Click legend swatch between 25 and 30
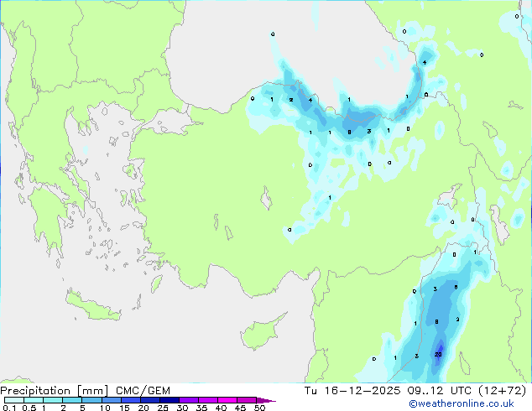This screenshot has height=411, width=532. tap(169, 400)
